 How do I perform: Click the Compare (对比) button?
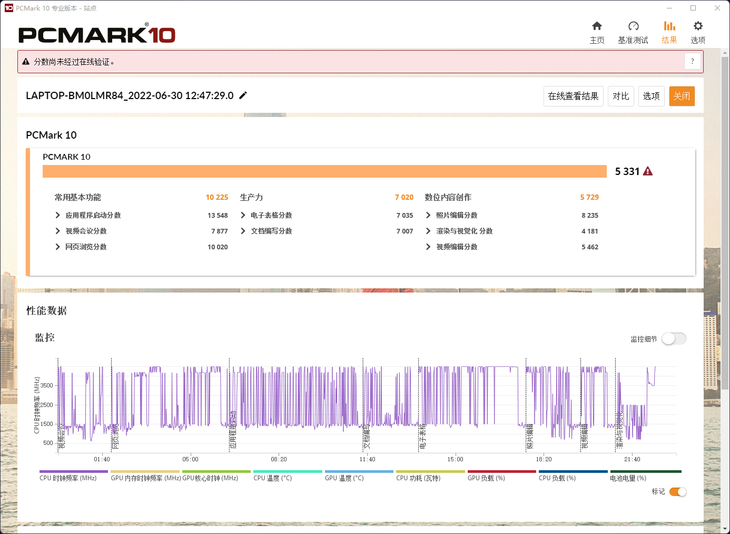pos(621,96)
